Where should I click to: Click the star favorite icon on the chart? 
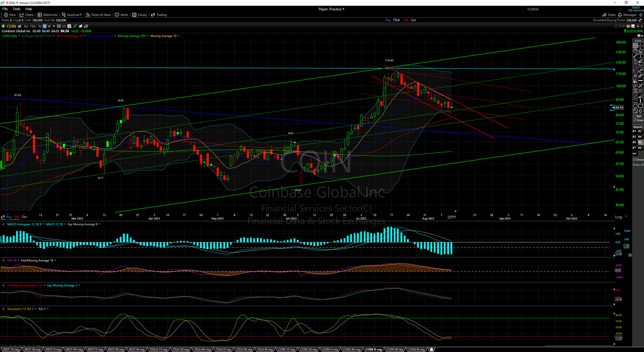(x=616, y=26)
